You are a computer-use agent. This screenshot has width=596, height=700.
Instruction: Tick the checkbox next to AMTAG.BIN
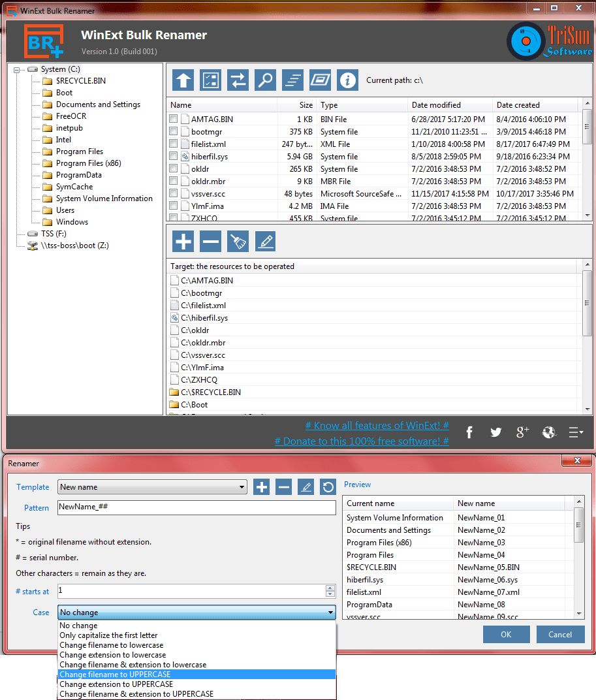click(172, 119)
